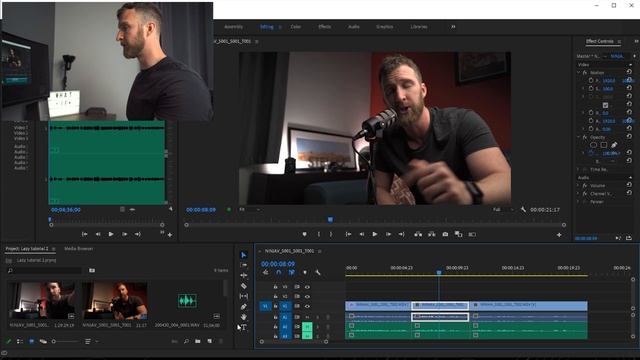The height and width of the screenshot is (360, 640).
Task: Click the create Ellipse mask icon under Opacity
Action: tap(593, 145)
